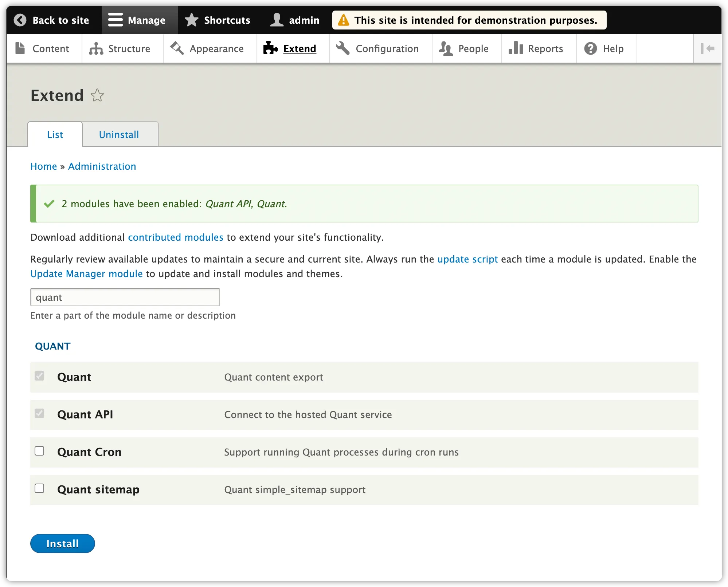This screenshot has width=728, height=587.
Task: Click the Extend puzzle-piece icon
Action: [x=270, y=48]
